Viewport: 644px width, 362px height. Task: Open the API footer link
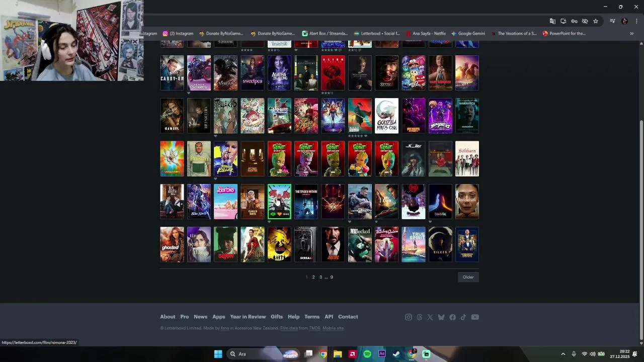point(329,317)
